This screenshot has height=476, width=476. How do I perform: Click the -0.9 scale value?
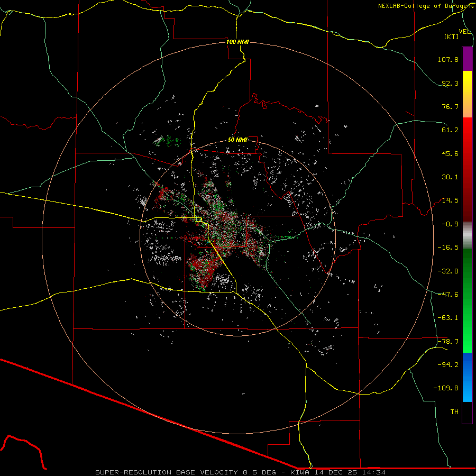[450, 224]
